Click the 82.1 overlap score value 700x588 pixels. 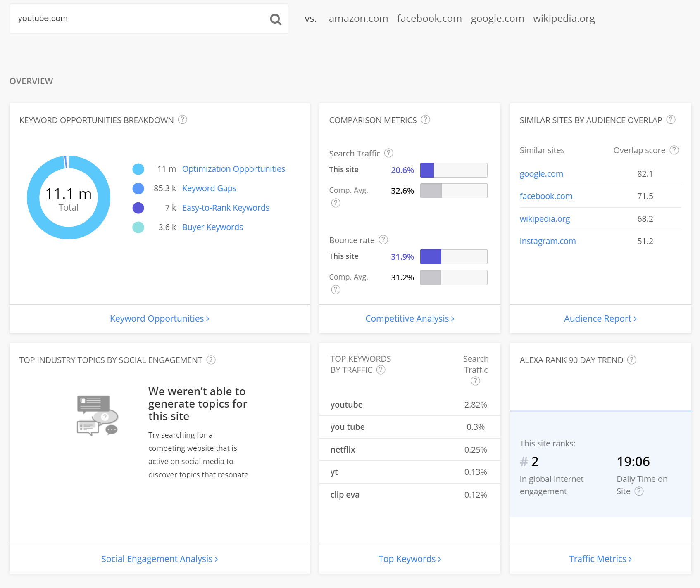point(645,174)
